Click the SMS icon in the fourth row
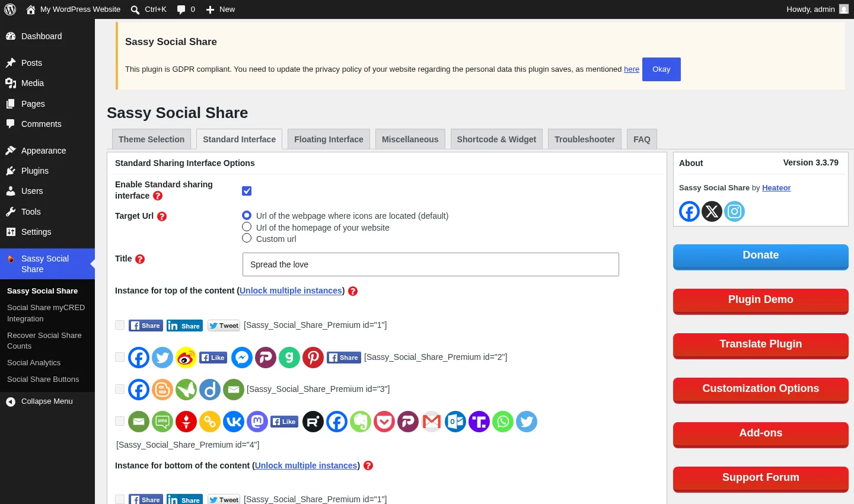 [162, 422]
